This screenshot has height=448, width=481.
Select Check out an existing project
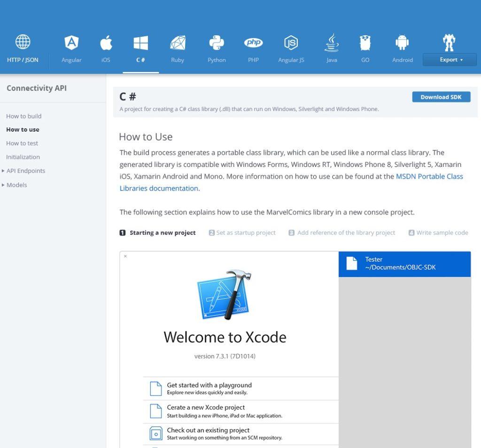click(240, 434)
